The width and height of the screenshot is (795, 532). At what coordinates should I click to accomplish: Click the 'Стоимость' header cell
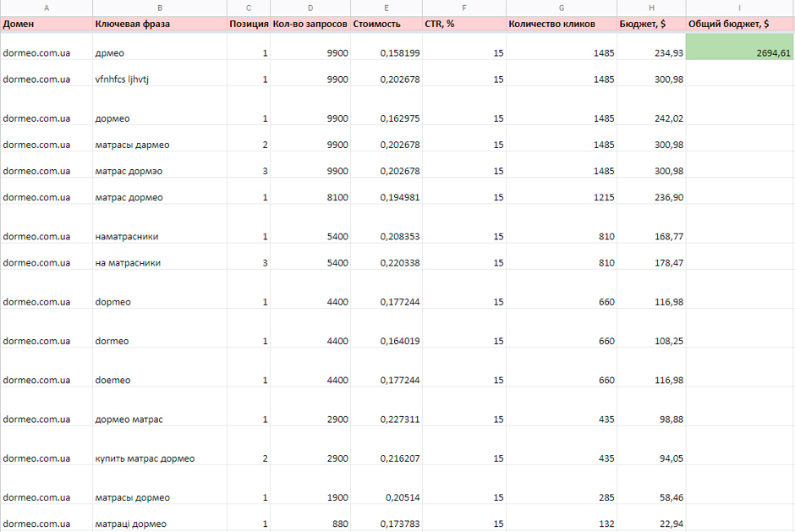coord(387,24)
